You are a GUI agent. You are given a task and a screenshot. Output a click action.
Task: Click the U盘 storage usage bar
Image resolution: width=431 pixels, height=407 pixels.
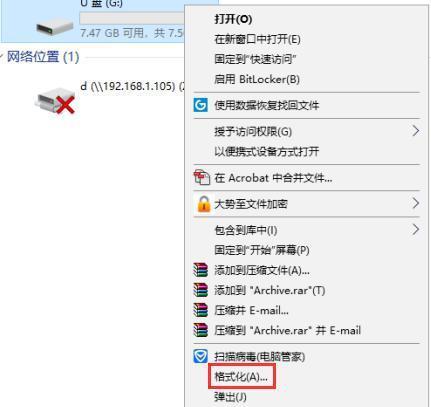[132, 18]
